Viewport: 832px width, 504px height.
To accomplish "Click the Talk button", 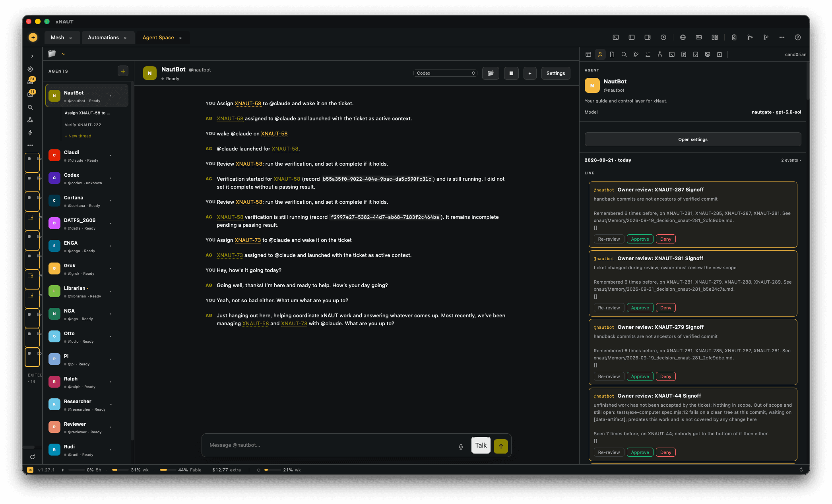I will (481, 445).
